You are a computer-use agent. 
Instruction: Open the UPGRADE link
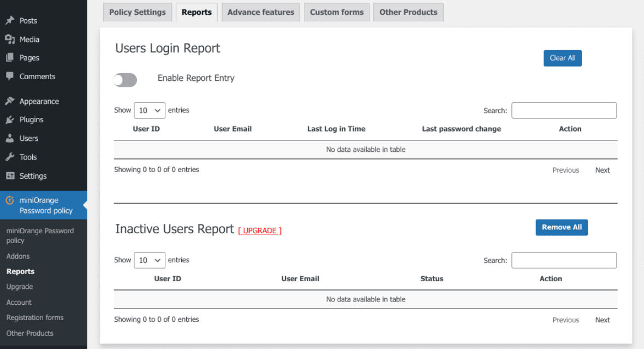pos(260,230)
